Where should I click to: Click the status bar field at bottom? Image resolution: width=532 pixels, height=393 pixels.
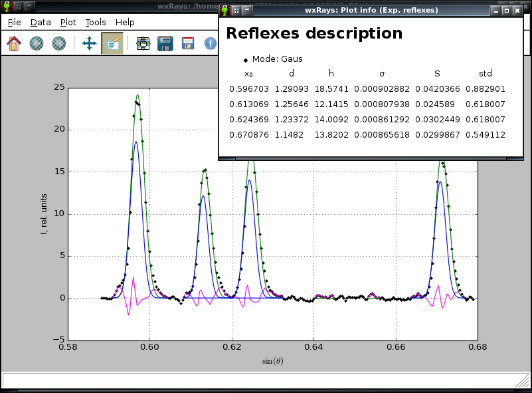tap(259, 380)
